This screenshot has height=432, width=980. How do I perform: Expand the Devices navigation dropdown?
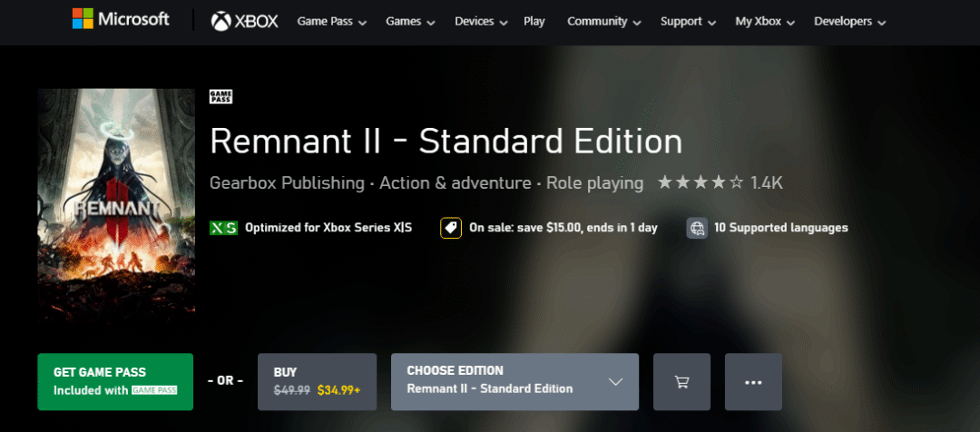tap(482, 21)
